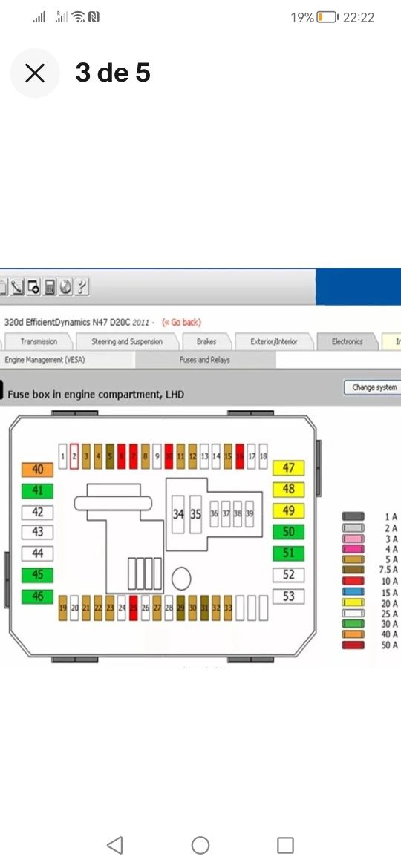This screenshot has height=868, width=401.
Task: Click the 7.5 A brown legend swatch
Action: [x=353, y=570]
